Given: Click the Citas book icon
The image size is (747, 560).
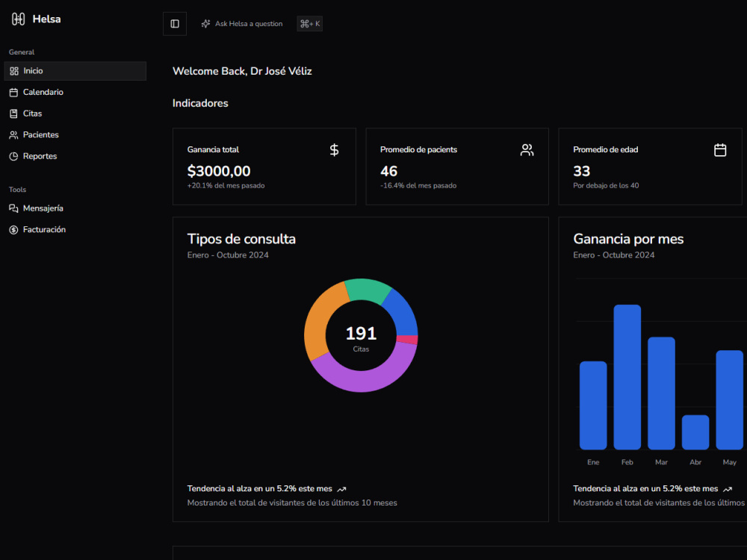Looking at the screenshot, I should (x=13, y=113).
